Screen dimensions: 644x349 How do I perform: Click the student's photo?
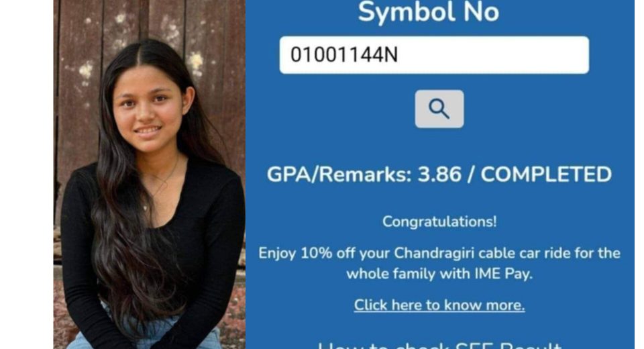[150, 174]
